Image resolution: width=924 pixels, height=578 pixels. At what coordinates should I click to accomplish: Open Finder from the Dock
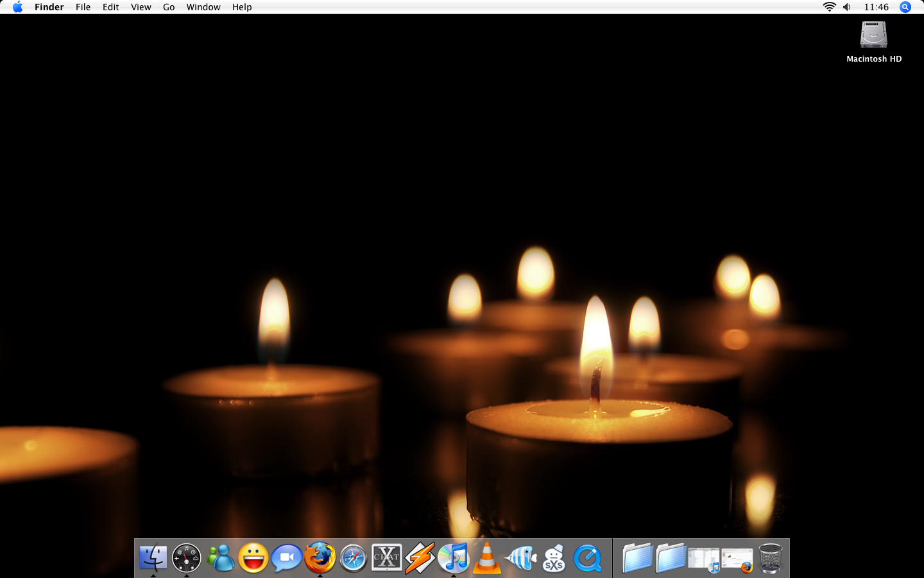[x=153, y=557]
